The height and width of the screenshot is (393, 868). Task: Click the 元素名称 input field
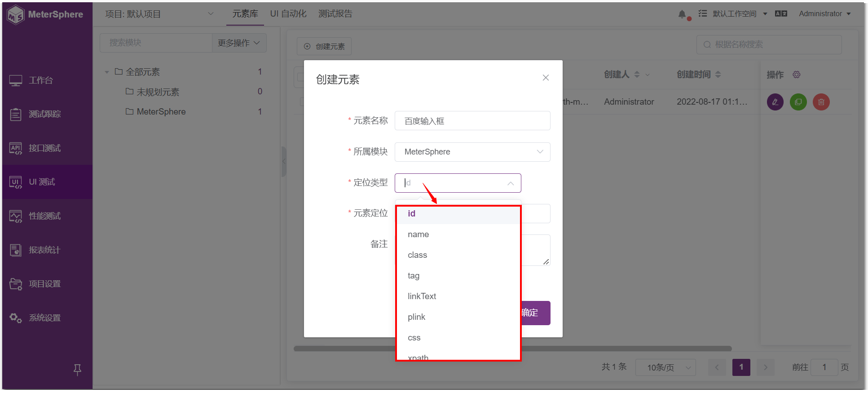tap(472, 121)
